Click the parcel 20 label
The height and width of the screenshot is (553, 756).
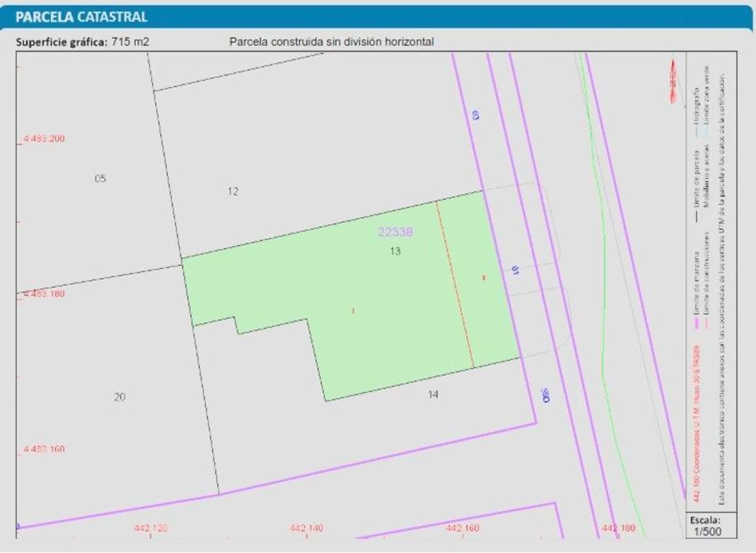point(120,397)
